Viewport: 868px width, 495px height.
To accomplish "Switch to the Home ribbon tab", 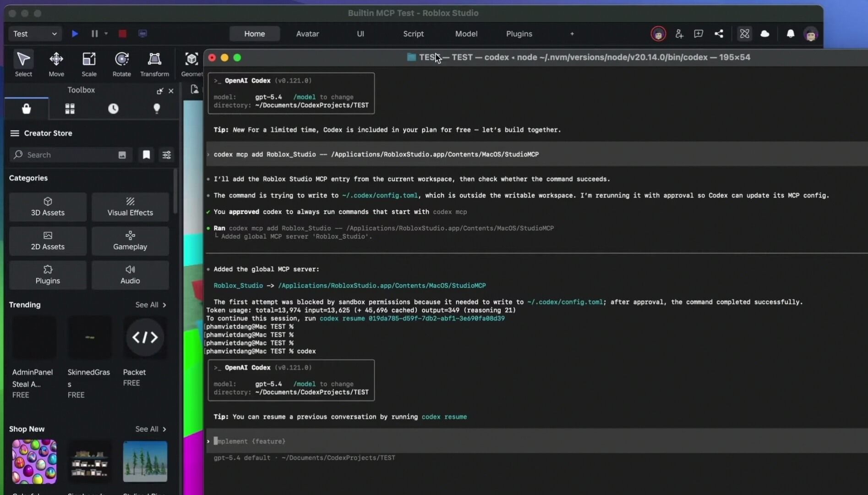I will (x=254, y=33).
